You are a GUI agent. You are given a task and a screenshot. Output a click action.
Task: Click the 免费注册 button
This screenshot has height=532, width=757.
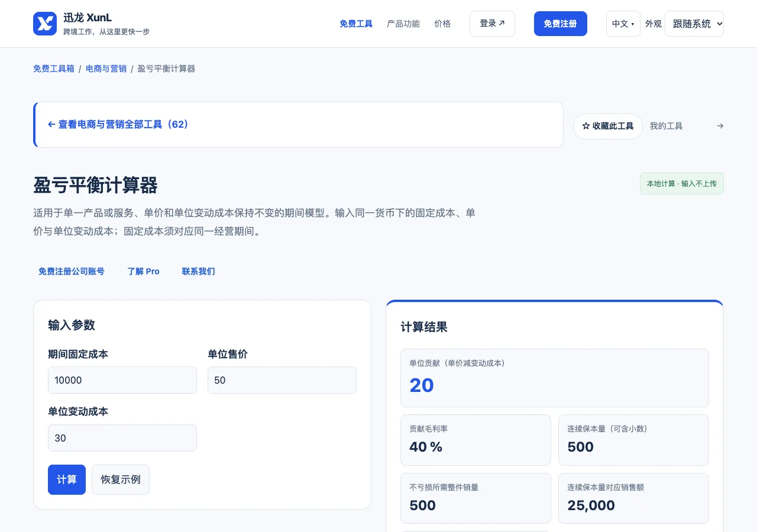[x=560, y=24]
